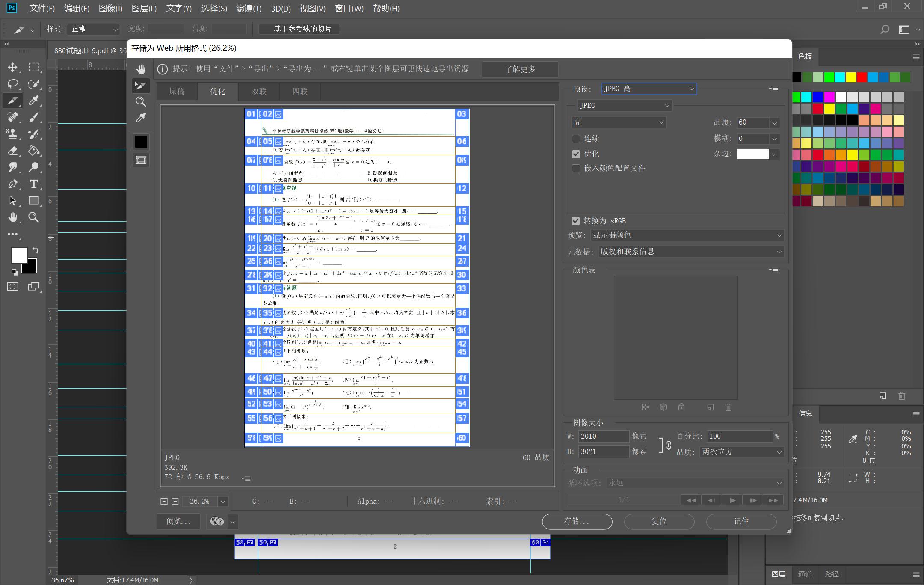Click the 了解更多 button
Screen dimensions: 924x585
(x=520, y=69)
